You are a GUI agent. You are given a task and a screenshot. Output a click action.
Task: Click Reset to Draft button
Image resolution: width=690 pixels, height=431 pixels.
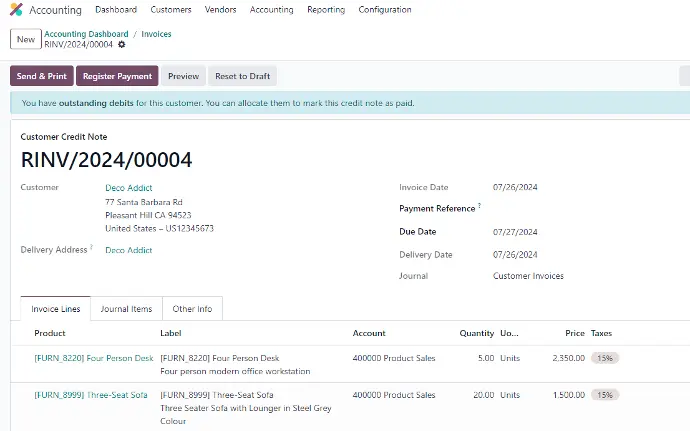[x=242, y=76]
